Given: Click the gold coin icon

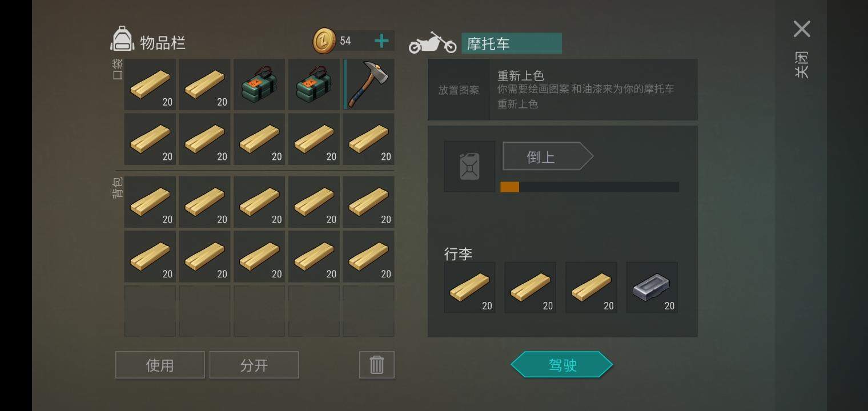Looking at the screenshot, I should click(324, 41).
